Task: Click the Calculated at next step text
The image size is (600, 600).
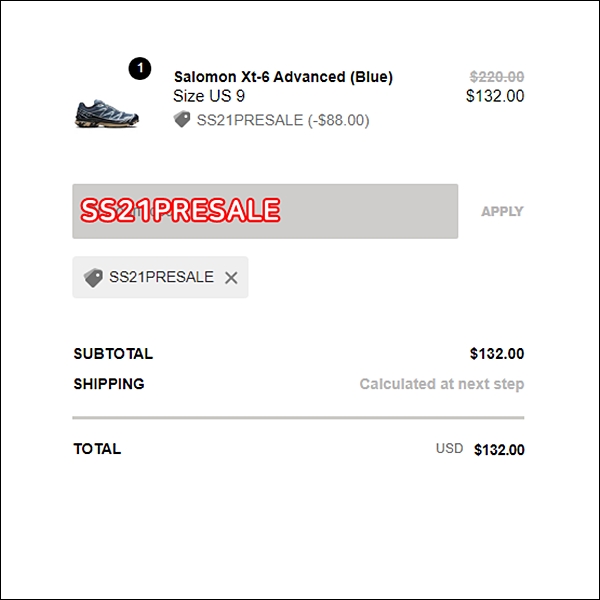Action: tap(442, 384)
